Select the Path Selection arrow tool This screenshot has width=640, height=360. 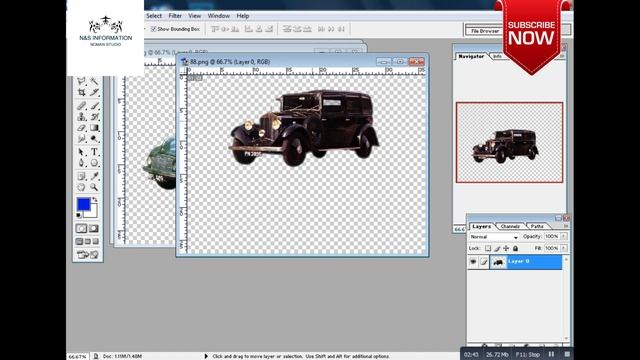click(x=81, y=152)
